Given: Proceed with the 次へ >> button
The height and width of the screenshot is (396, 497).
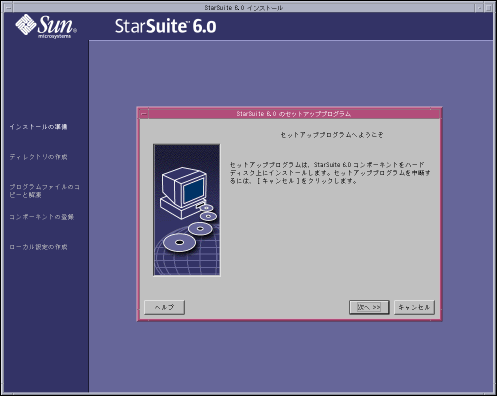Looking at the screenshot, I should (369, 307).
